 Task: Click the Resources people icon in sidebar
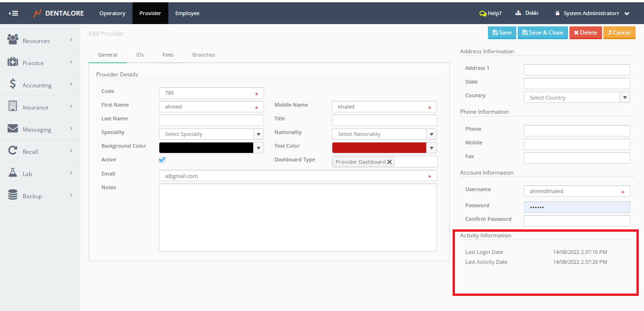tap(13, 40)
